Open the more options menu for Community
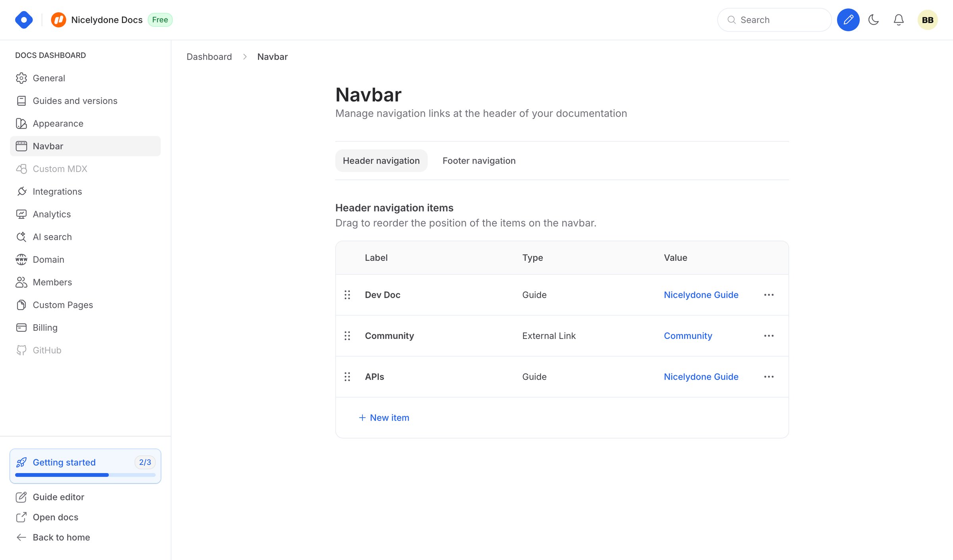 click(769, 336)
